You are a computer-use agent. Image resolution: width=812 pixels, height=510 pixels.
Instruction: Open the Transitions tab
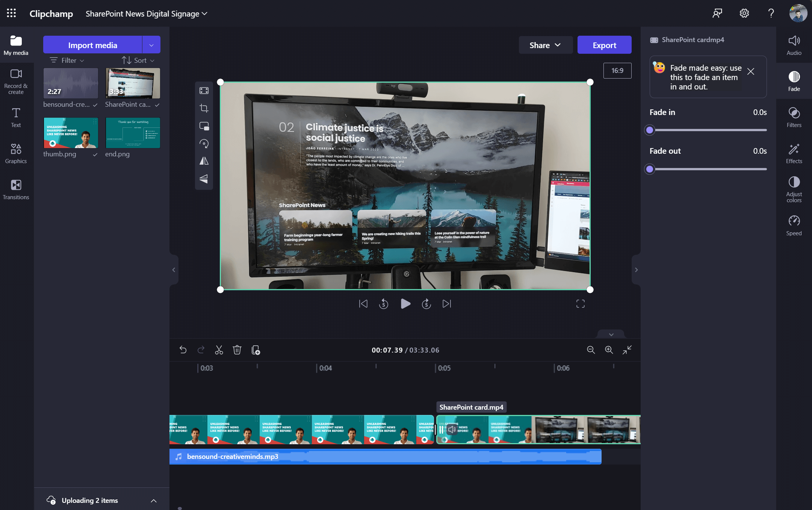pos(16,189)
